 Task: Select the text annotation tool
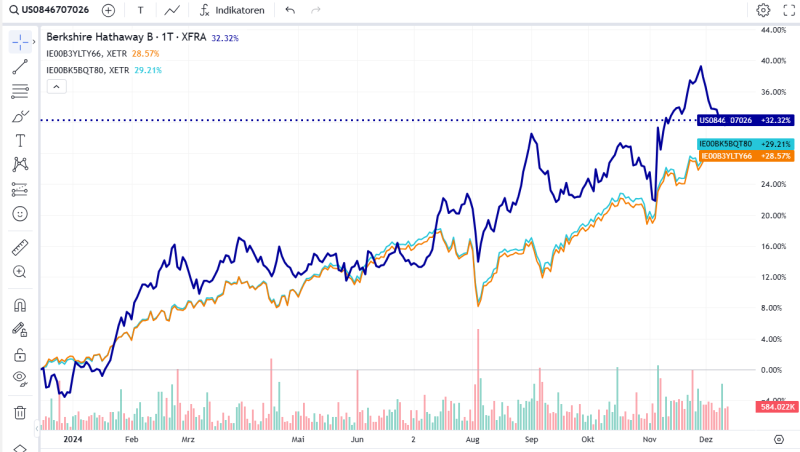tap(20, 140)
